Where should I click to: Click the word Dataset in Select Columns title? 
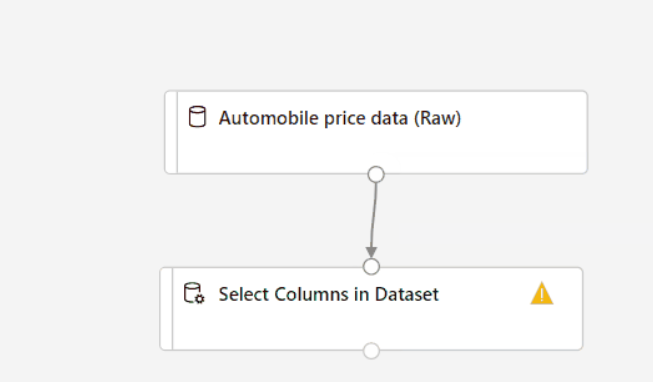coord(406,295)
